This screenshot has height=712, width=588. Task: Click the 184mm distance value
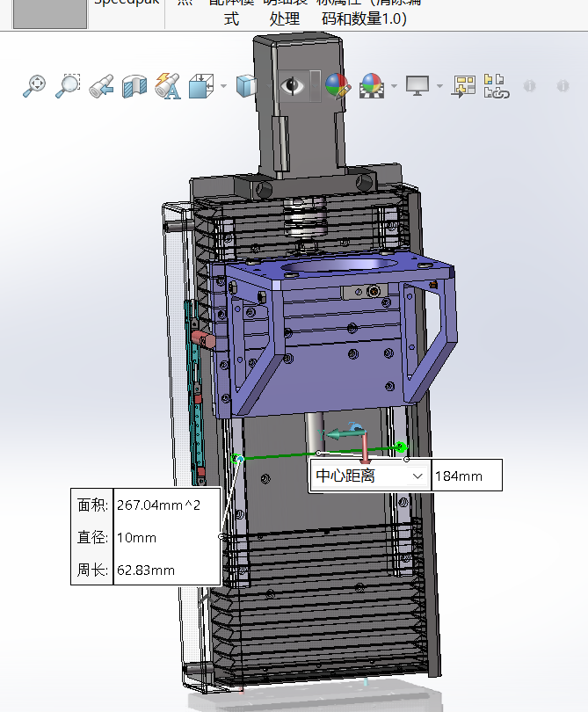459,476
